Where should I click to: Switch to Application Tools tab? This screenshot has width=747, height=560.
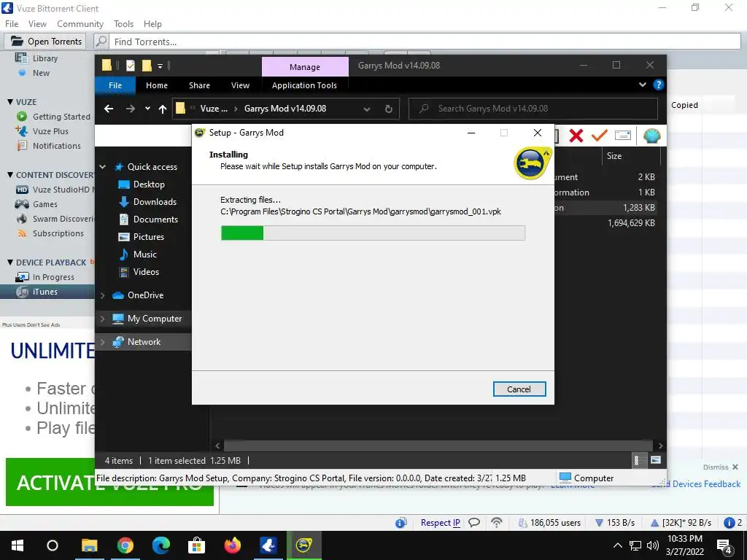[304, 85]
